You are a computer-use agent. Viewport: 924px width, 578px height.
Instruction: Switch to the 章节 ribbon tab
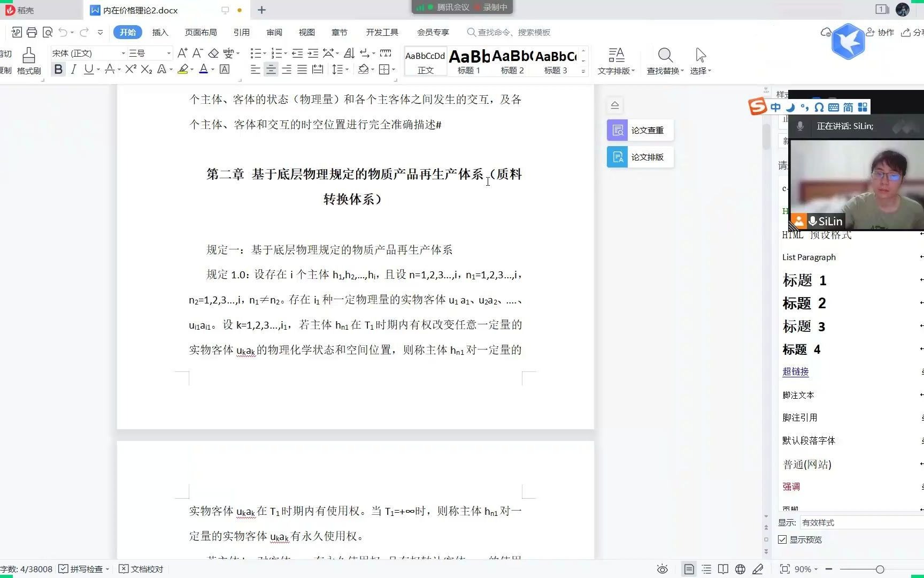[339, 32]
